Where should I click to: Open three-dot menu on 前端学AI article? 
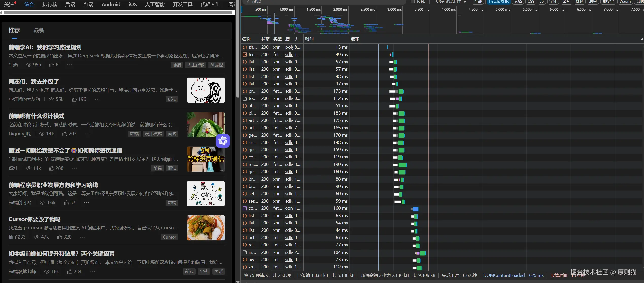pos(70,65)
